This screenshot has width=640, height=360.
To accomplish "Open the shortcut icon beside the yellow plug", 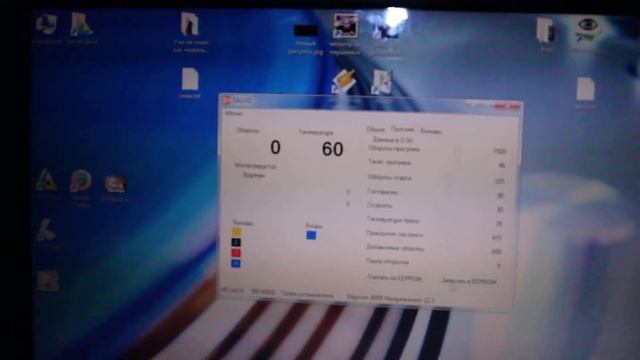I will pyautogui.click(x=381, y=82).
